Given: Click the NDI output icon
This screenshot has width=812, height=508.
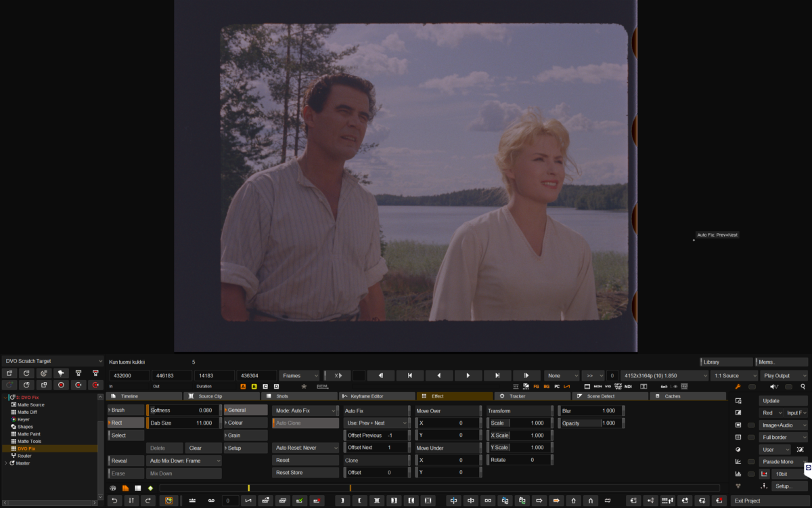Looking at the screenshot, I should [628, 387].
